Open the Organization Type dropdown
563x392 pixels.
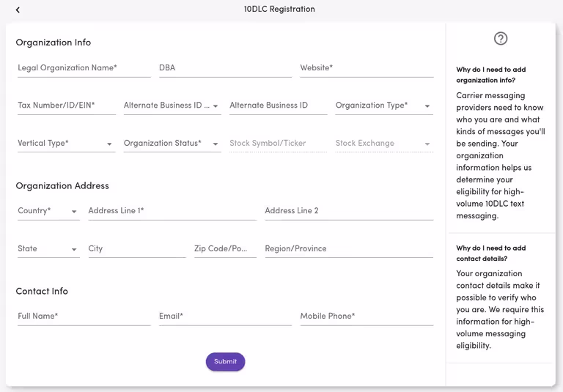tap(384, 106)
